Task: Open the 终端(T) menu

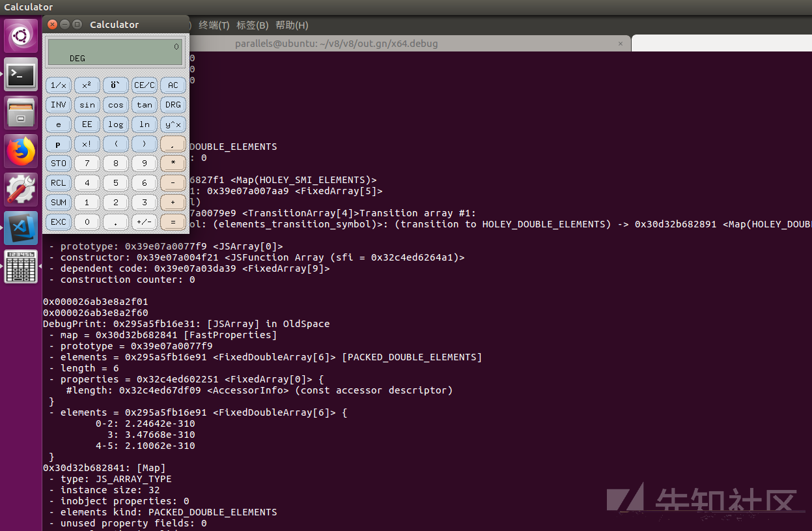Action: point(214,25)
